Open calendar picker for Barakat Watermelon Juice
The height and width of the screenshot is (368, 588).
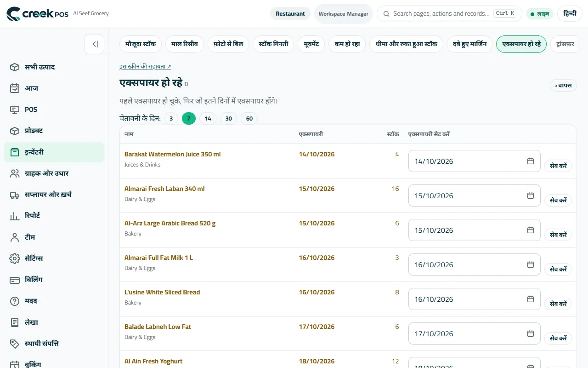531,161
